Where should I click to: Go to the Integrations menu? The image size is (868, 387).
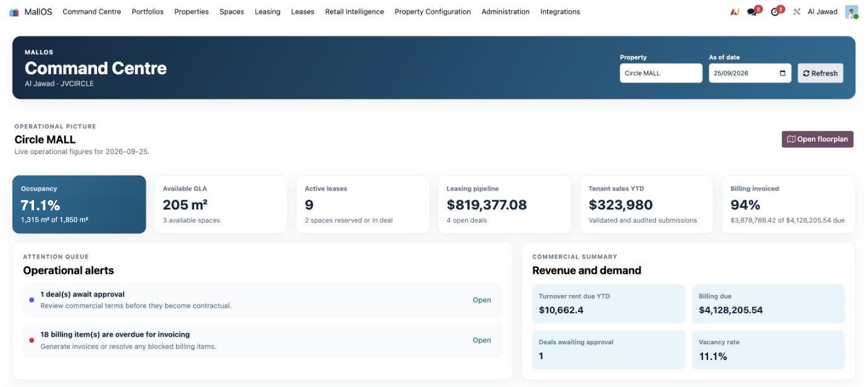point(561,12)
